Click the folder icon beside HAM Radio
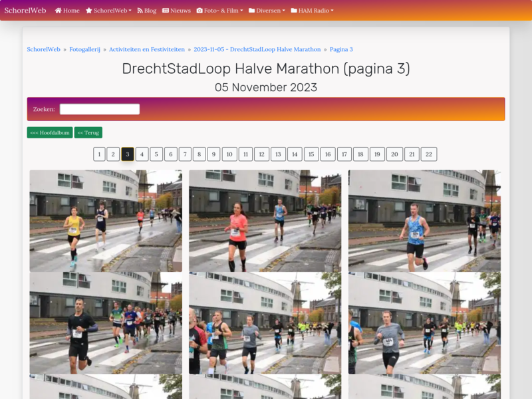The image size is (532, 399). click(x=294, y=11)
